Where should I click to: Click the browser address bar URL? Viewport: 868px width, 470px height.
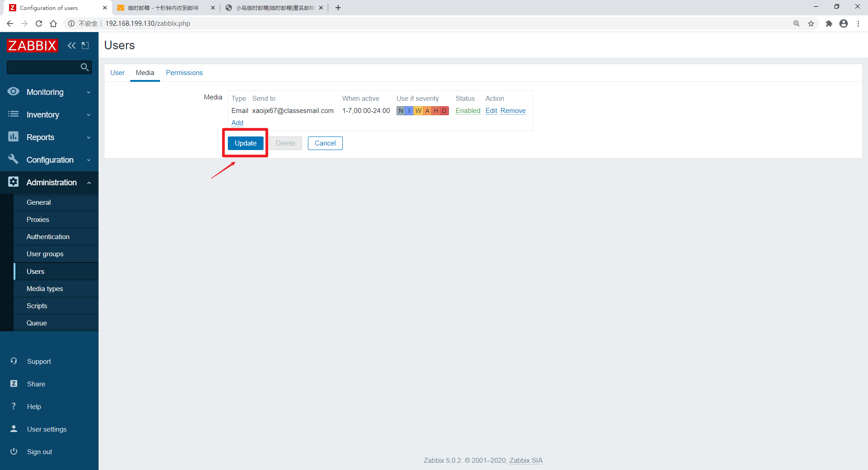(148, 23)
